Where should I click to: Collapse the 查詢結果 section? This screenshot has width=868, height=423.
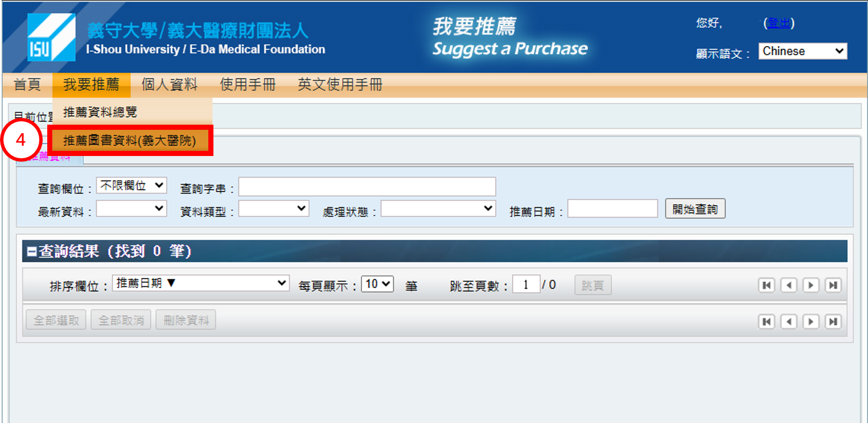tap(32, 252)
